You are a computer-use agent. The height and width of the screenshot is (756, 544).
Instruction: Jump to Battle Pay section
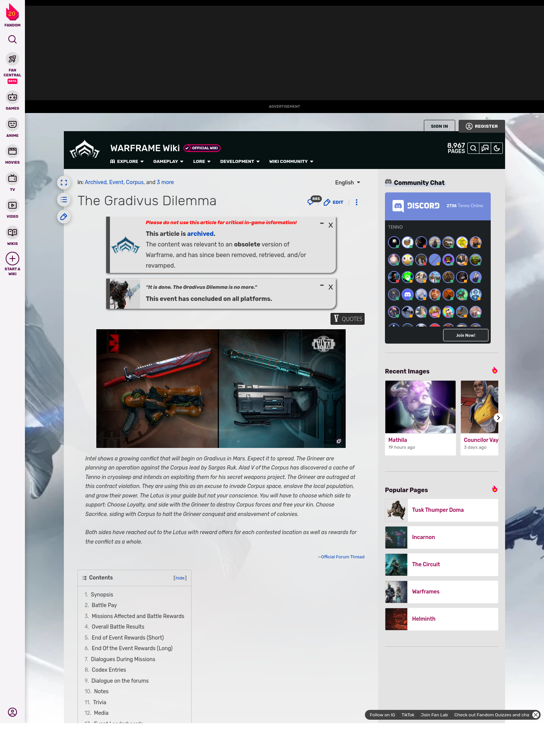(104, 605)
